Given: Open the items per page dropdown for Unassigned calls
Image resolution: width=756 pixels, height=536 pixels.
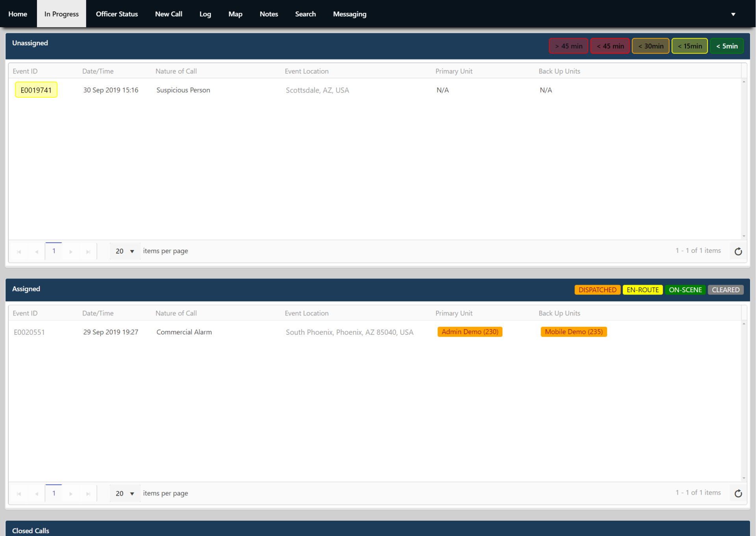Looking at the screenshot, I should 124,251.
